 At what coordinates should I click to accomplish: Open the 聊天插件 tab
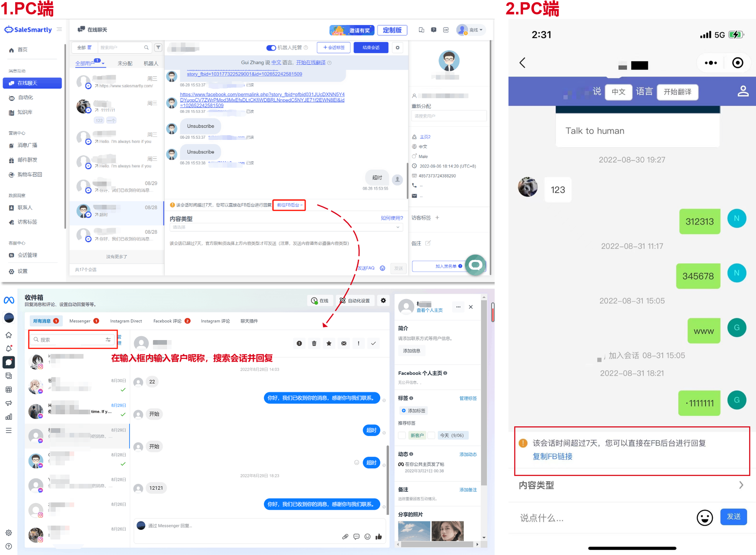249,321
